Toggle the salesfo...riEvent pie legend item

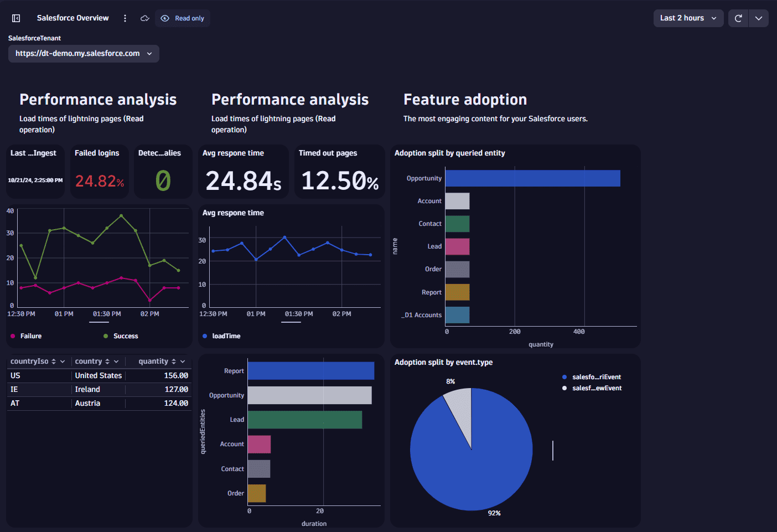[x=592, y=377]
